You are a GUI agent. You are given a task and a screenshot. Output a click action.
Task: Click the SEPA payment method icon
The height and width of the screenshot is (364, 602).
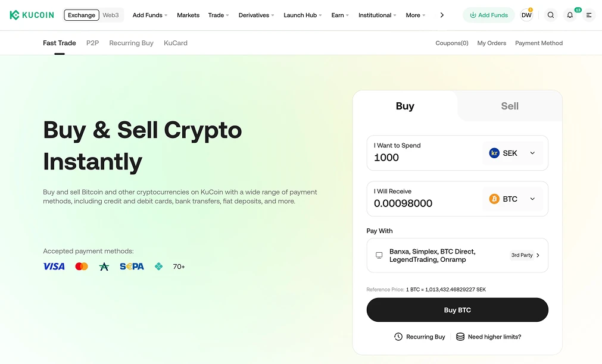click(x=131, y=266)
